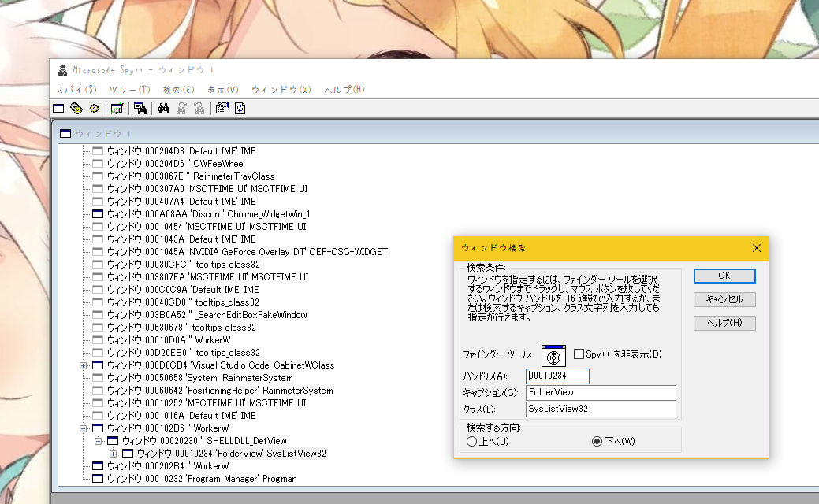Image resolution: width=819 pixels, height=504 pixels.
Task: Click the binoculars Find toolbar icon
Action: point(163,109)
